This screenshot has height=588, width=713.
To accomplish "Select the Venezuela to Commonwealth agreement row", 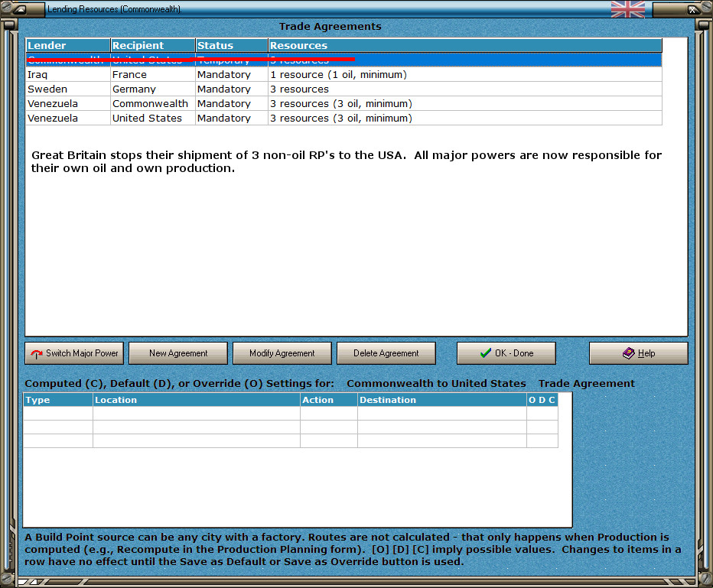I will coord(343,103).
